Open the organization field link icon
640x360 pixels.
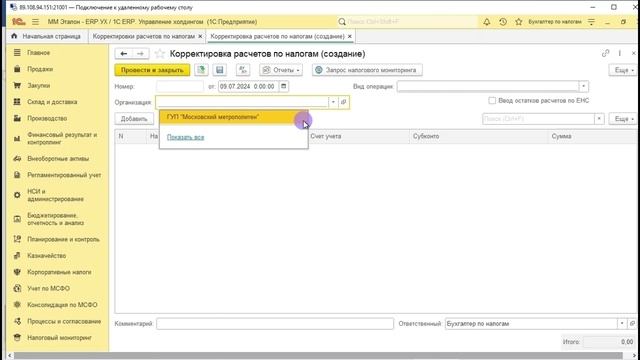(x=344, y=102)
